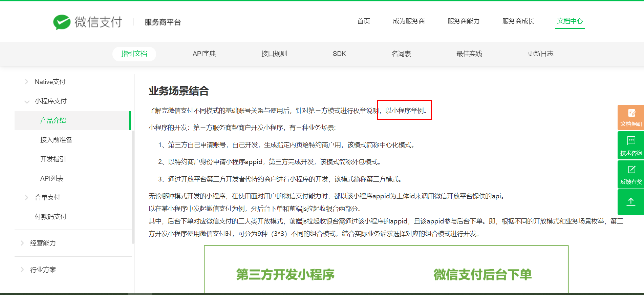This screenshot has width=644, height=295.
Task: Open 接入前准备 in sidebar
Action: 56,140
